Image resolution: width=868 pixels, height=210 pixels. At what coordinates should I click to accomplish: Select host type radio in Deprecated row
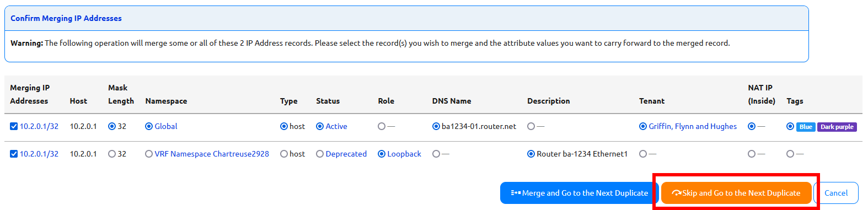click(x=284, y=154)
